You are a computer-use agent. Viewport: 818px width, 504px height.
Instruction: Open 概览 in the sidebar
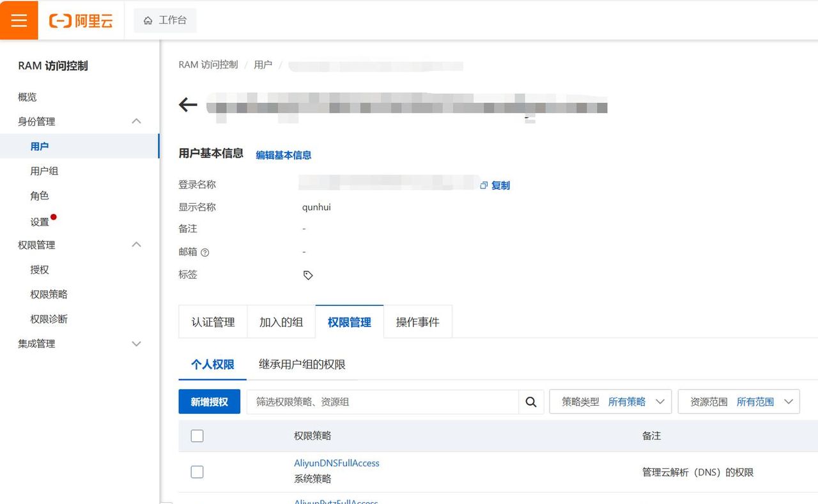(27, 97)
